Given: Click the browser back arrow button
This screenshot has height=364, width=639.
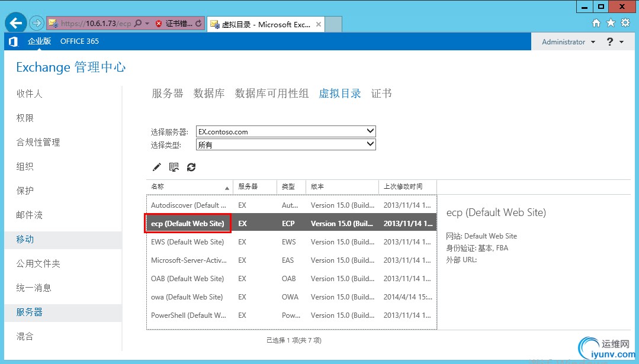Looking at the screenshot, I should coord(16,23).
